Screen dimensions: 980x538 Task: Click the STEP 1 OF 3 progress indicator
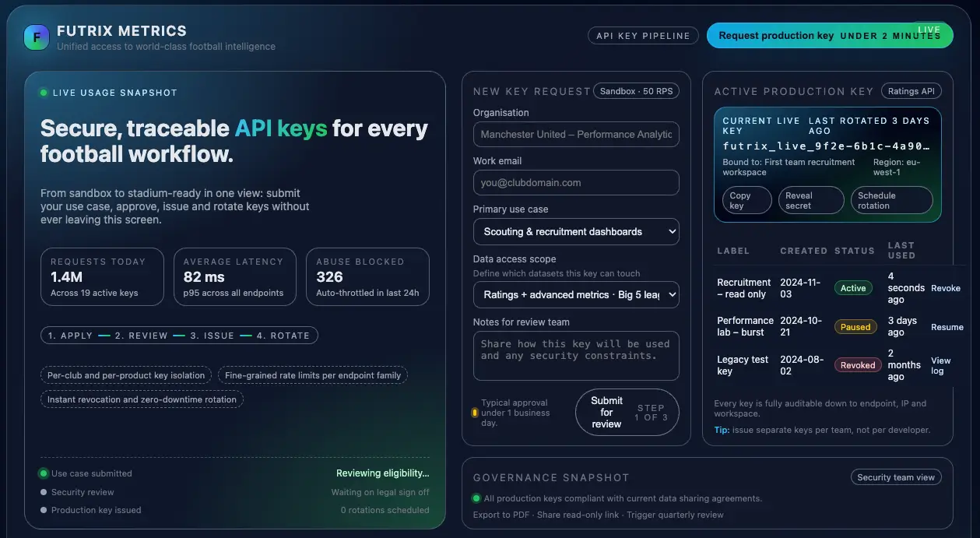click(x=652, y=412)
